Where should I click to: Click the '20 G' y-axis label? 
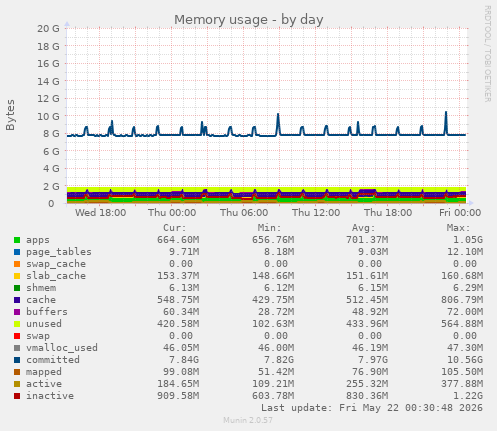click(x=48, y=29)
